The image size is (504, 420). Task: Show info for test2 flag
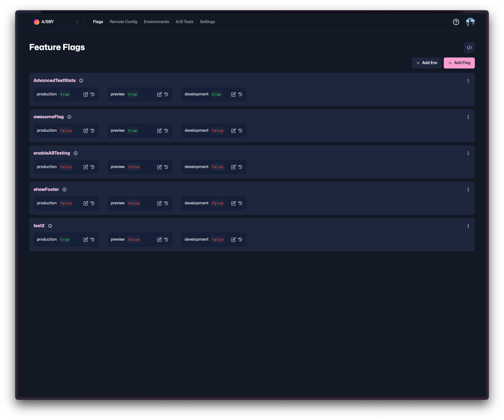[50, 226]
